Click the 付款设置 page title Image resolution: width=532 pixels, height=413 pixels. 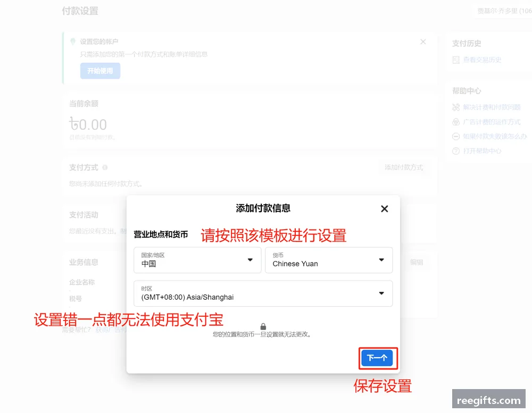click(80, 11)
